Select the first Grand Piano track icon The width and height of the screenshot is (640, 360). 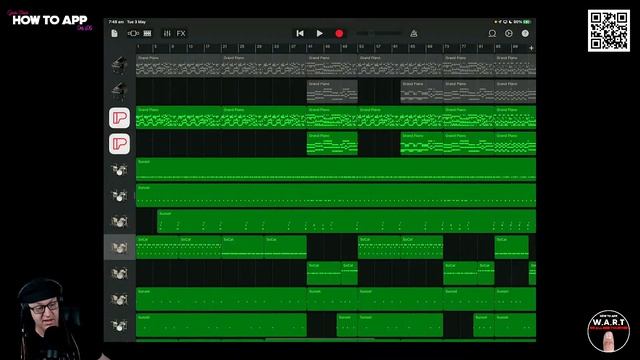pos(120,66)
